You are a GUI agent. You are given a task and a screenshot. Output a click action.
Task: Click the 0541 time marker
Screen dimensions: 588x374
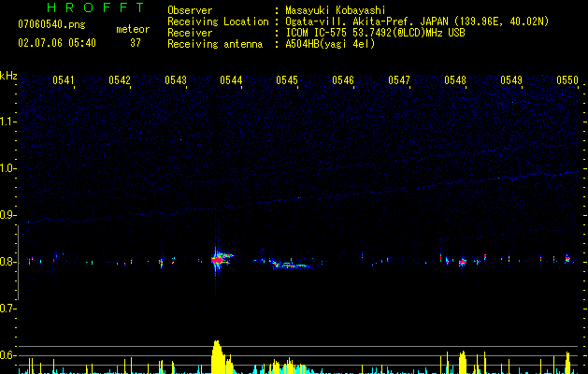click(x=64, y=80)
